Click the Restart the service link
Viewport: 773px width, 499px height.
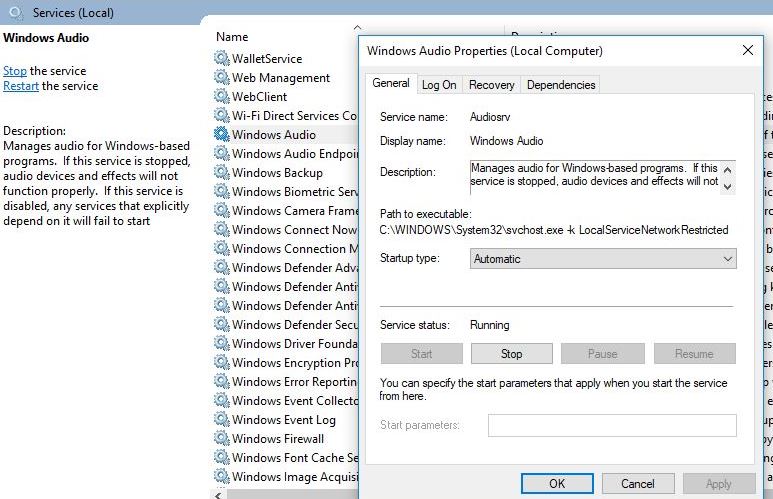[21, 86]
